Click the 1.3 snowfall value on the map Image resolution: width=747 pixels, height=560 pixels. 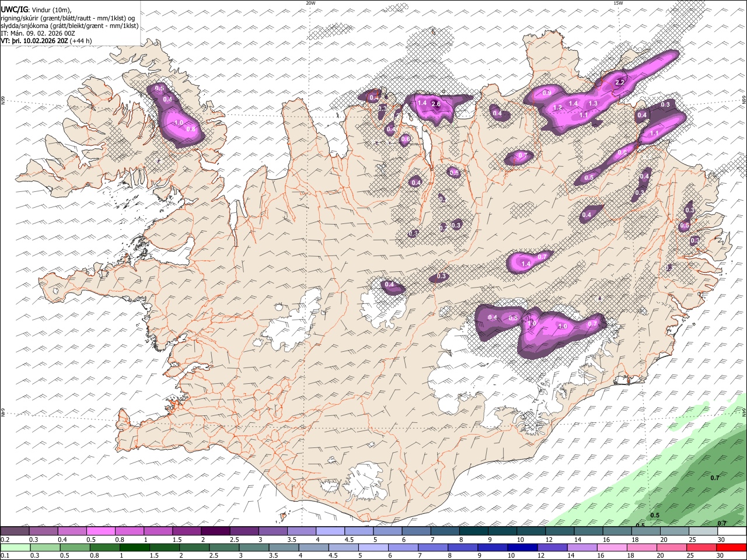tap(593, 104)
